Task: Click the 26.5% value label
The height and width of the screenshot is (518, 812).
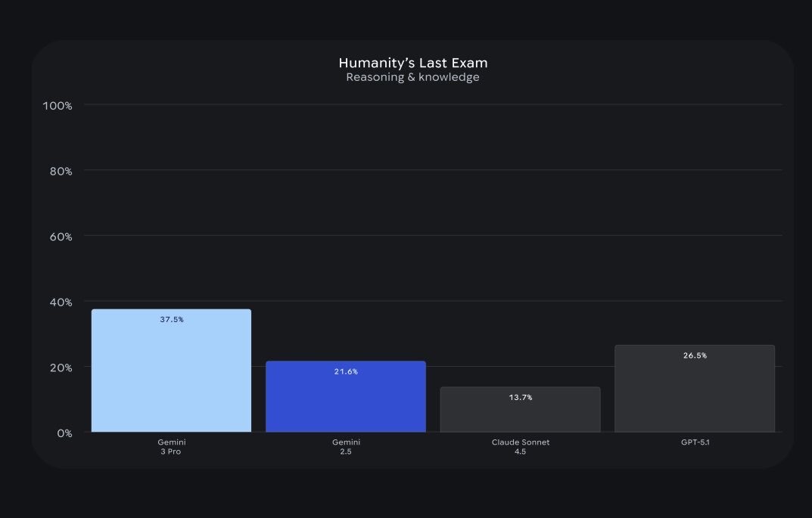Action: pos(695,355)
